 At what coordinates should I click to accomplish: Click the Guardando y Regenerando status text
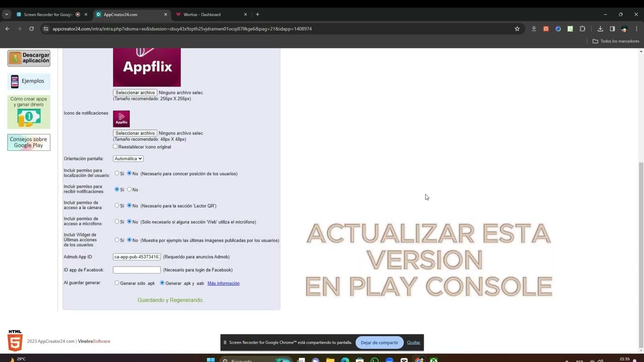(171, 300)
